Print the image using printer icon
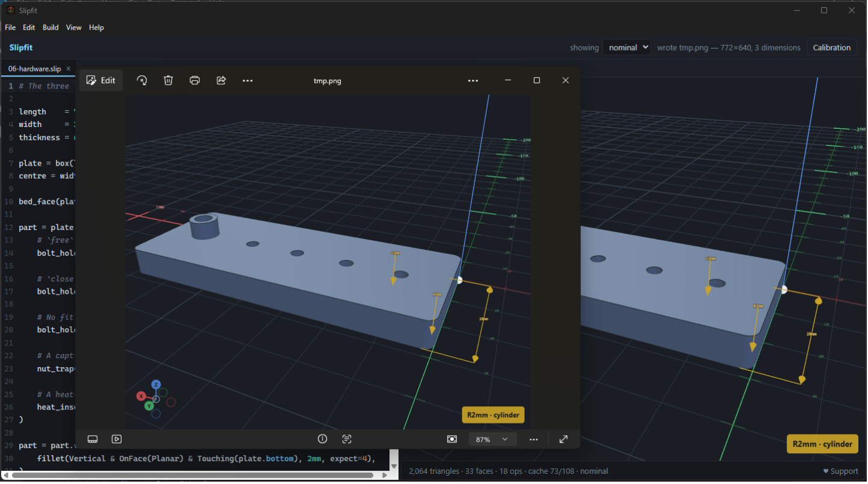The height and width of the screenshot is (484, 868). [194, 80]
